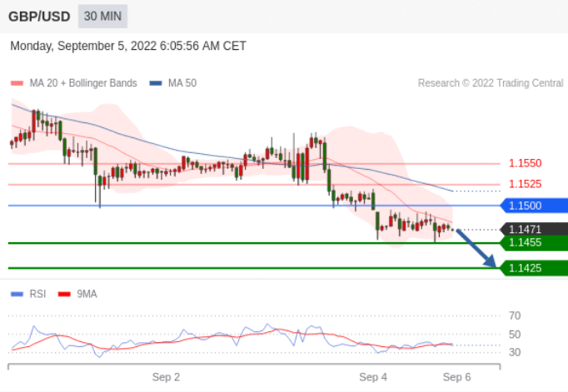
Task: Click the pink MA 20 legend swatch
Action: coord(17,83)
